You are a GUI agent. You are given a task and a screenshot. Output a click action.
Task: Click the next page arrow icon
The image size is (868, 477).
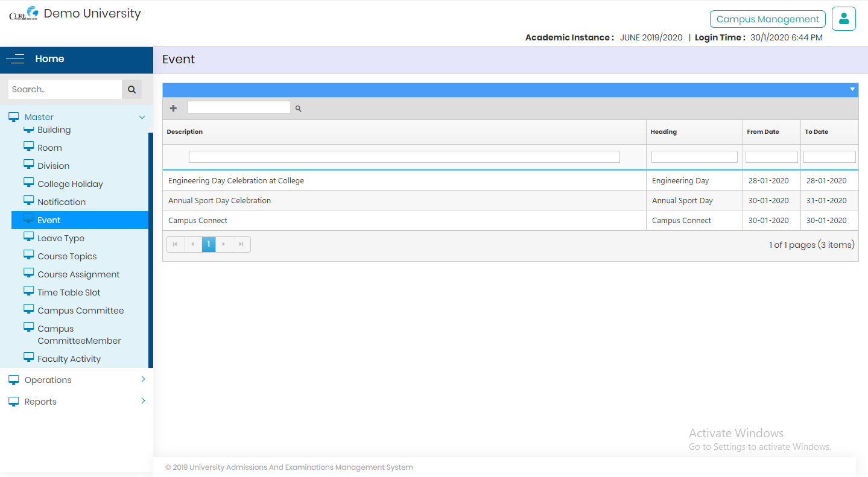click(224, 244)
